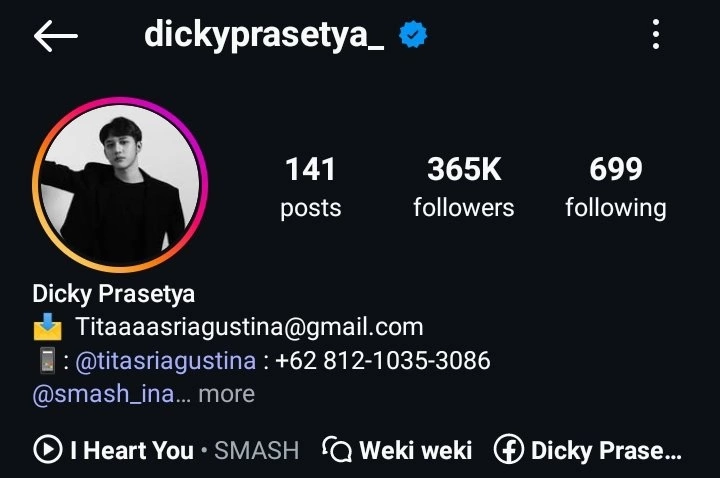
Task: Expand bio with the more link
Action: tap(226, 394)
